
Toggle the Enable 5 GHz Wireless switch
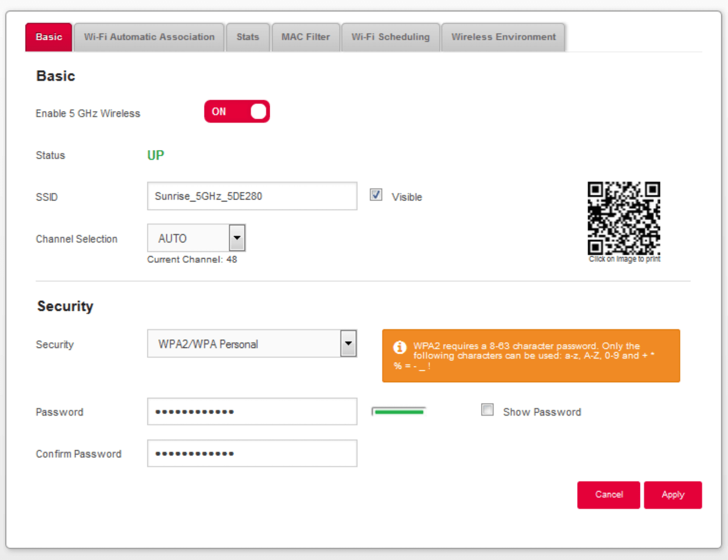[237, 112]
